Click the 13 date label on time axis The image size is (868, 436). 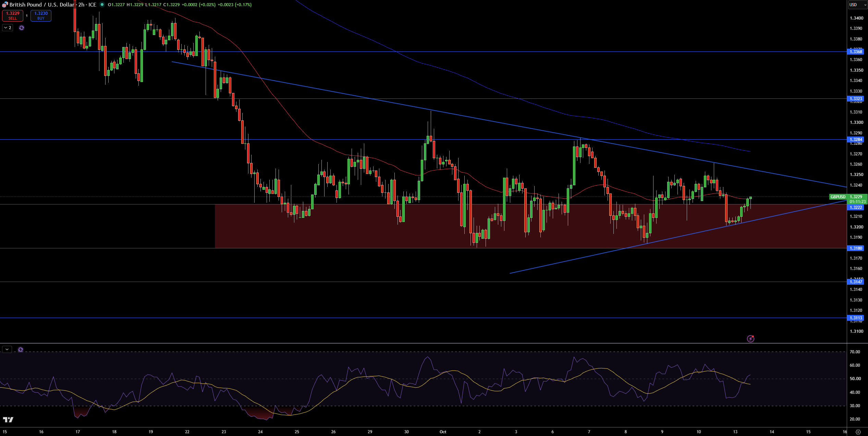[x=735, y=432]
